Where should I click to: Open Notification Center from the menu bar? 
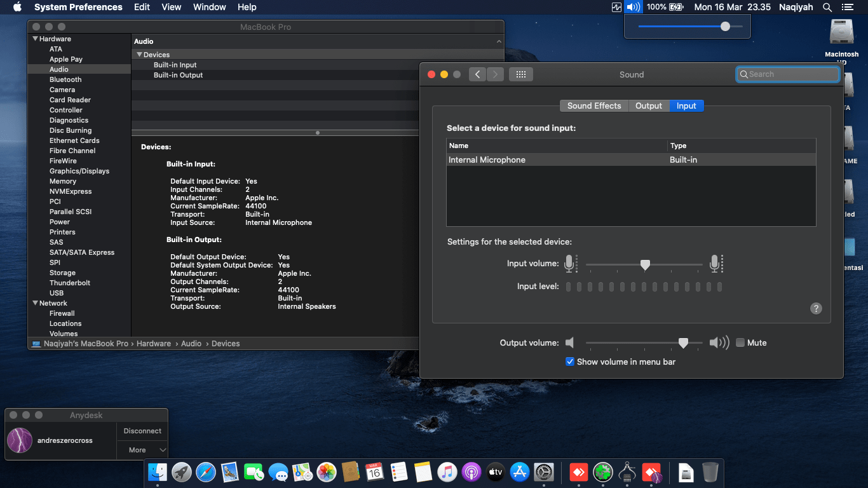pos(847,7)
